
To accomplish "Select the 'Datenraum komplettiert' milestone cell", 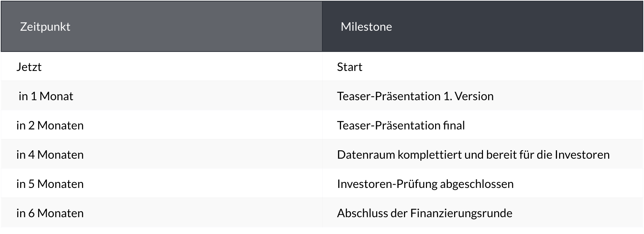I will pyautogui.click(x=473, y=155).
